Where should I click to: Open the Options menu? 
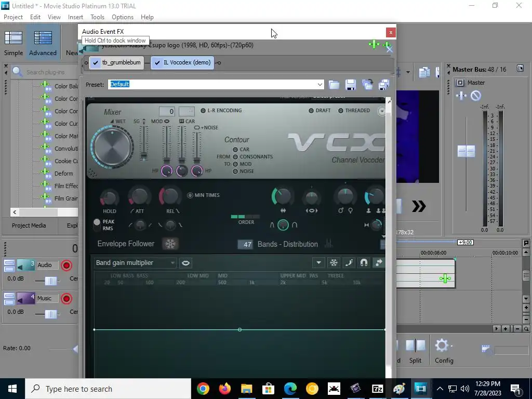pyautogui.click(x=123, y=17)
